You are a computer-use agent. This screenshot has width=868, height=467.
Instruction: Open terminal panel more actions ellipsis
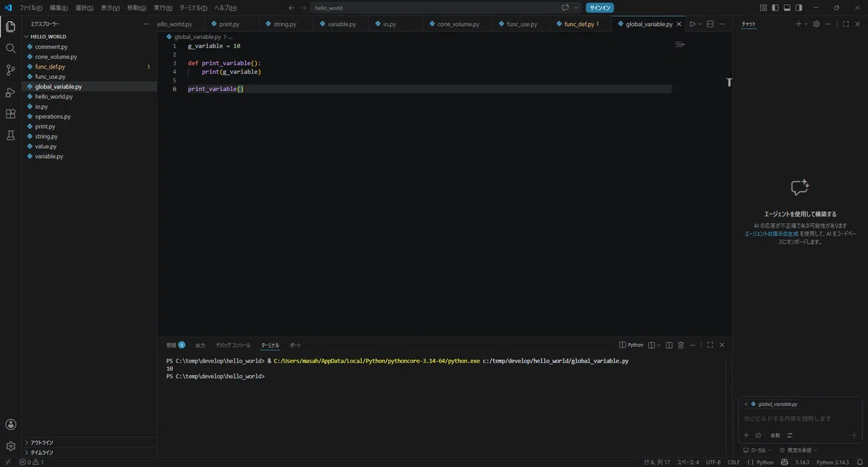click(692, 345)
